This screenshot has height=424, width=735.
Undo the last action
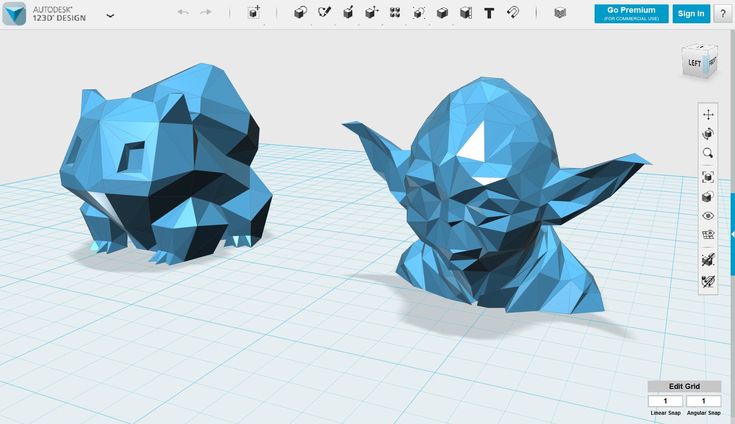click(x=183, y=12)
